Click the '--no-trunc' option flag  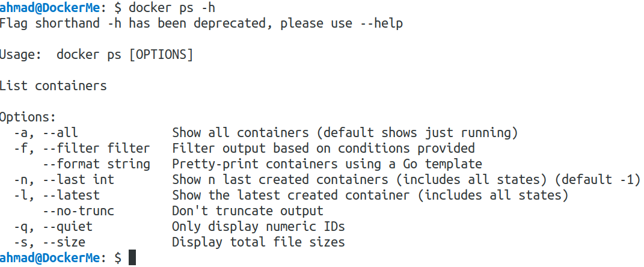[78, 210]
